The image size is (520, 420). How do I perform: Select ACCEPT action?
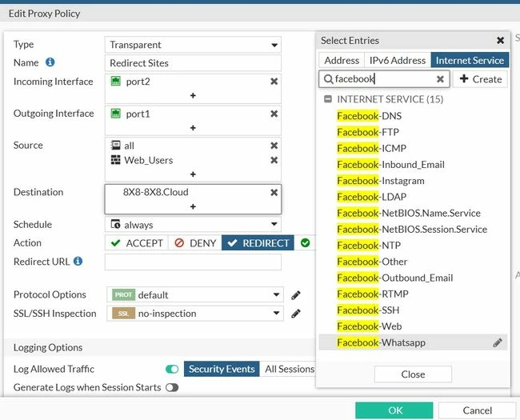tap(137, 243)
